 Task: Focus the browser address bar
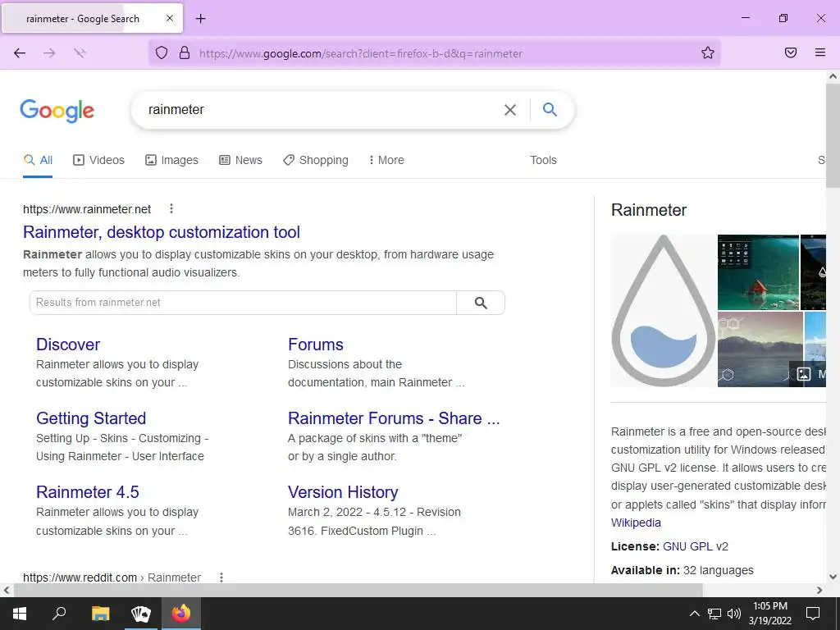pos(434,53)
